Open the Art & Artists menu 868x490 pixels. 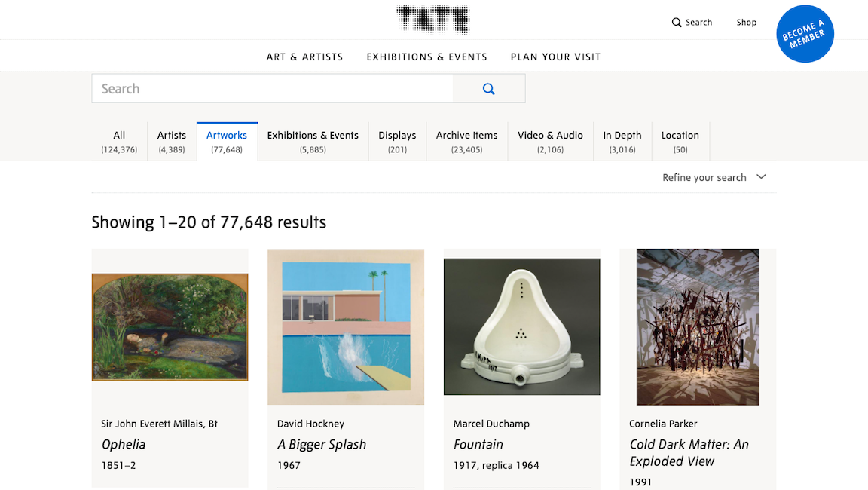tap(304, 57)
